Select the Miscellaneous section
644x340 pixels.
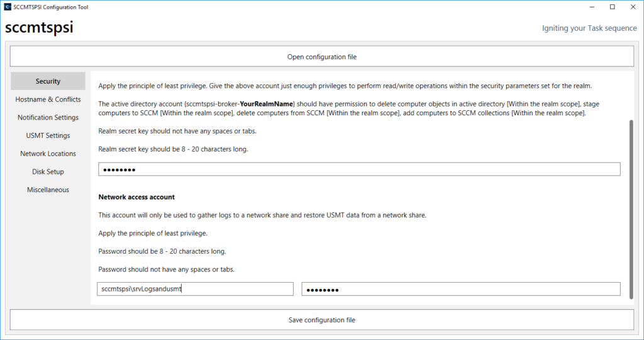pyautogui.click(x=48, y=190)
